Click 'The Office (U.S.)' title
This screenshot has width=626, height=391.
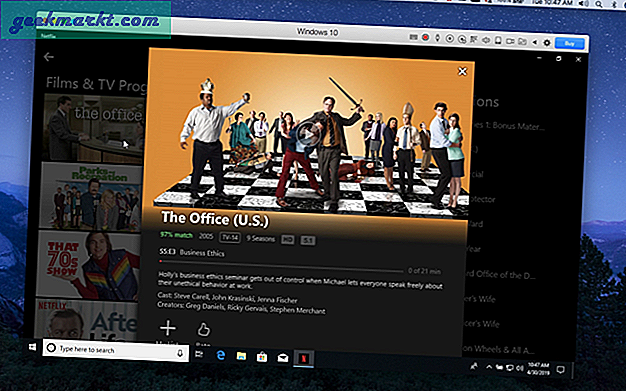[x=215, y=219]
